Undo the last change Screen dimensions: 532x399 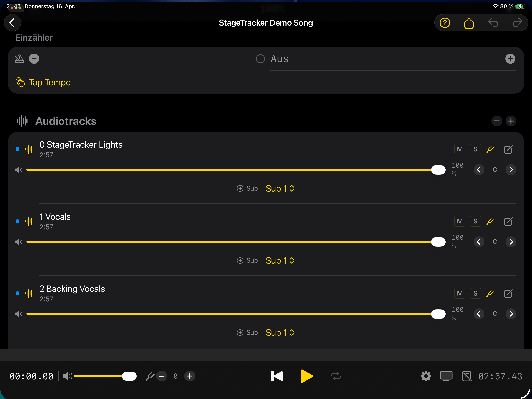493,23
